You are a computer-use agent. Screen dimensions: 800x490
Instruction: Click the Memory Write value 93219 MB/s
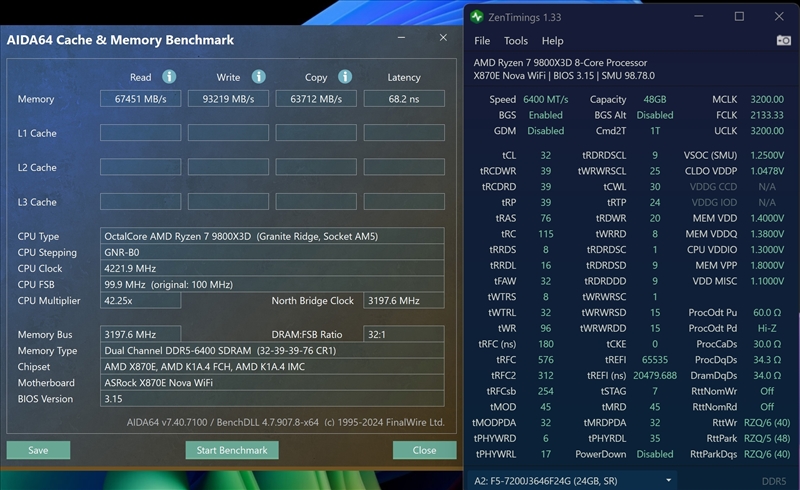pyautogui.click(x=229, y=99)
